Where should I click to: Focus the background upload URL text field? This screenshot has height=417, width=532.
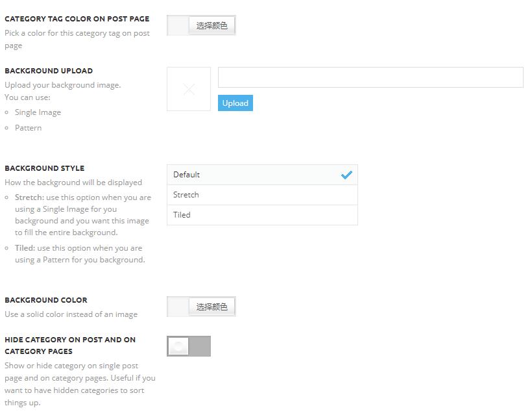pos(370,77)
